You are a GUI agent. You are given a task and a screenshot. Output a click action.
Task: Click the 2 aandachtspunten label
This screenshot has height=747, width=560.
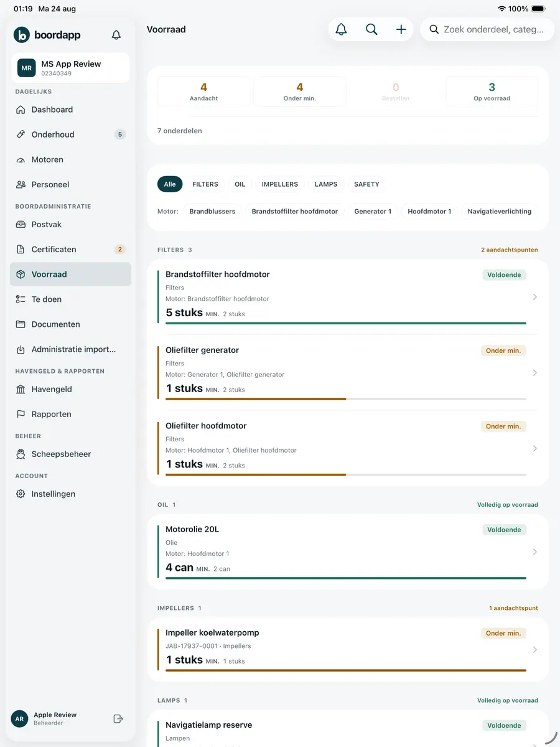(x=510, y=250)
